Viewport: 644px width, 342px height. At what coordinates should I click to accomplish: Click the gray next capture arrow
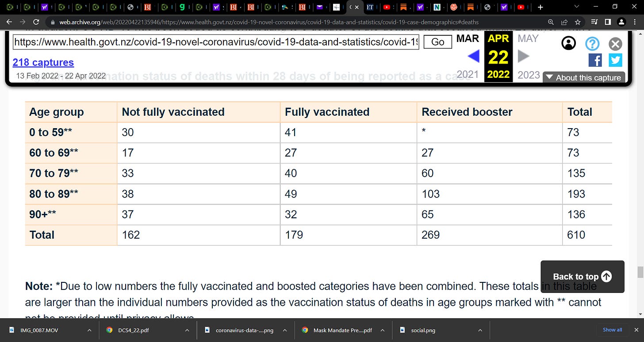click(x=524, y=56)
